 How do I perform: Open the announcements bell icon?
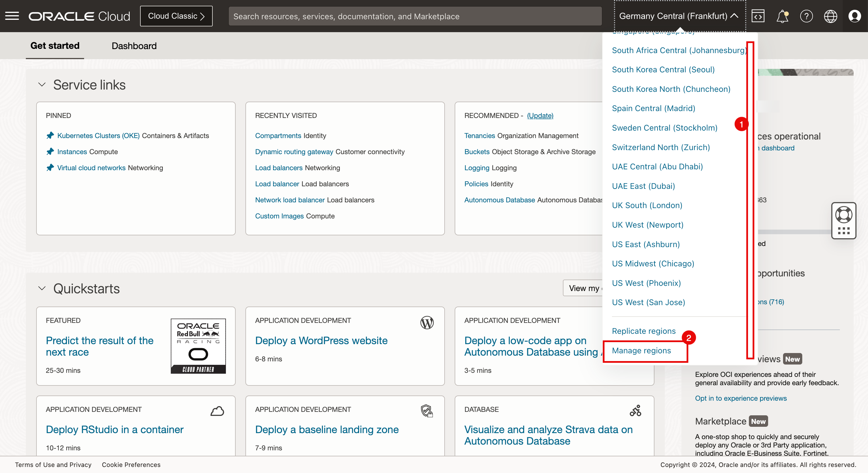pyautogui.click(x=782, y=16)
